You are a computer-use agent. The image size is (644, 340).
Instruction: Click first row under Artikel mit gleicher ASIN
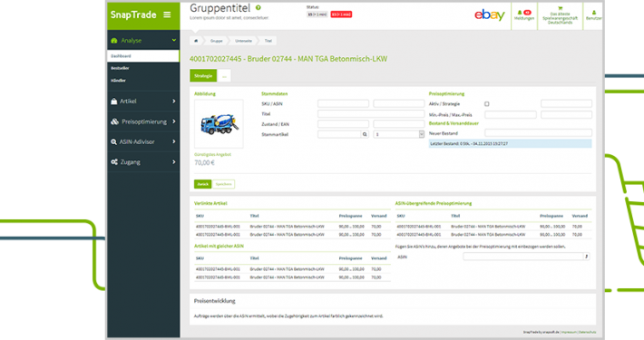(292, 269)
